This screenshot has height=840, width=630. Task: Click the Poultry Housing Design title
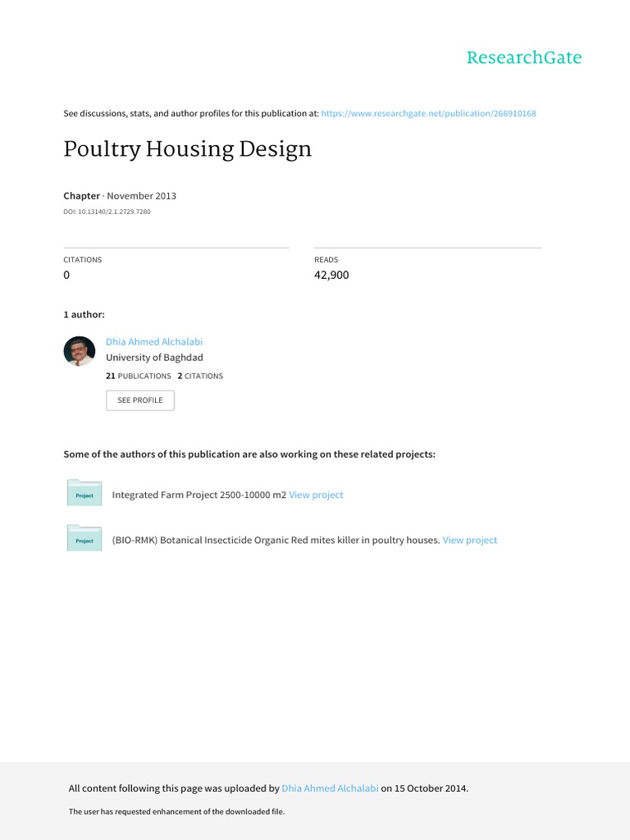pos(188,149)
